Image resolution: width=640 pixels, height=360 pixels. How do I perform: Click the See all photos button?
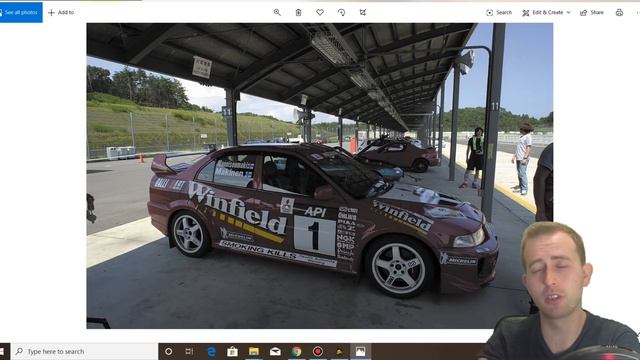point(21,12)
